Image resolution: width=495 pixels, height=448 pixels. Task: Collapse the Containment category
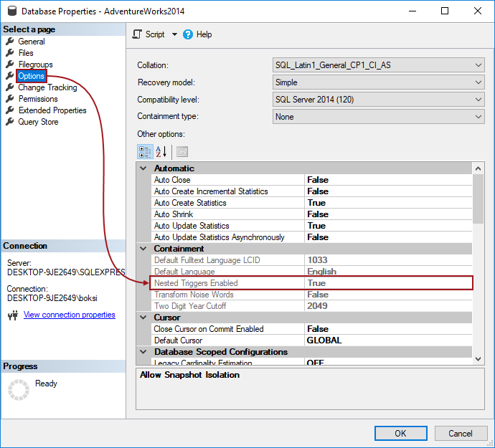143,249
